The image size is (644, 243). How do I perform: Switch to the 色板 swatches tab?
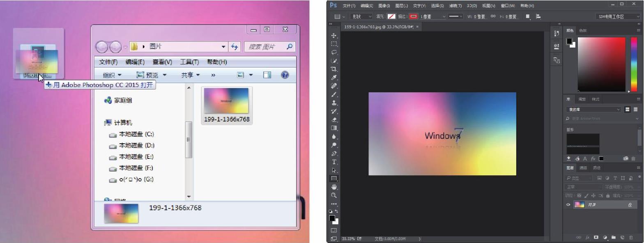pyautogui.click(x=583, y=30)
